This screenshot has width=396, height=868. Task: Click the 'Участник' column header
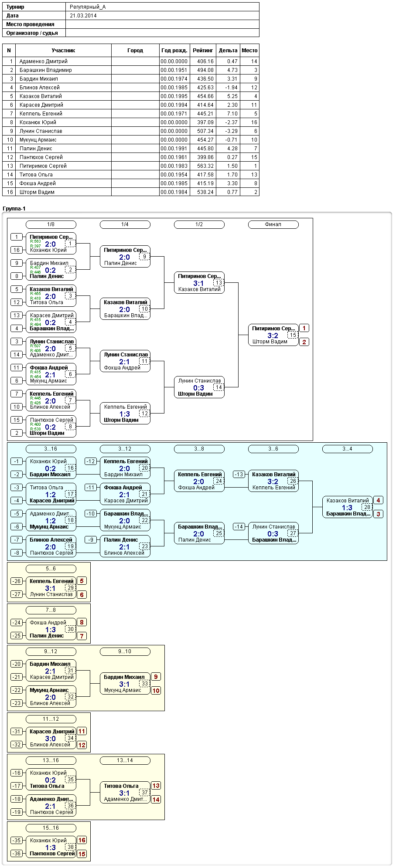[x=63, y=51]
